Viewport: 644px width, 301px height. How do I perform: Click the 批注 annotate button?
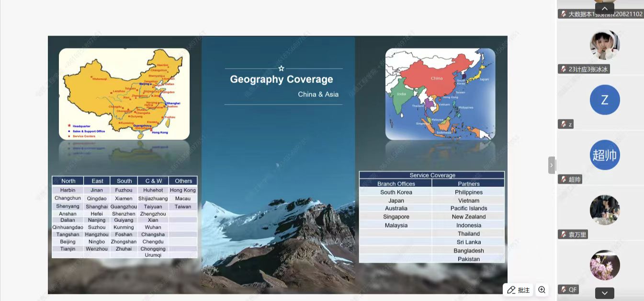click(519, 290)
